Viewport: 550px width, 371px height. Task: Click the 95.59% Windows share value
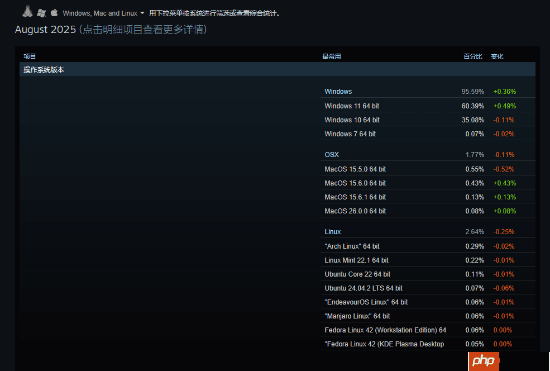click(472, 92)
